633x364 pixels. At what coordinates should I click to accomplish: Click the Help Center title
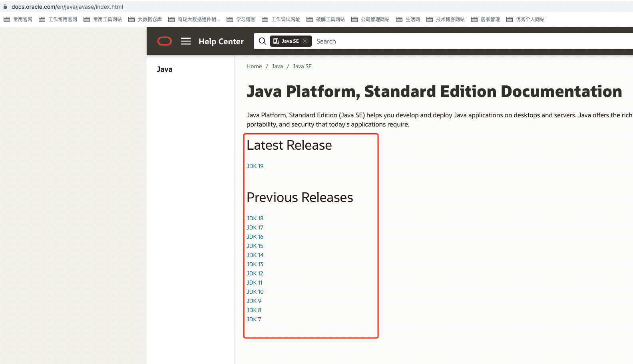(221, 42)
